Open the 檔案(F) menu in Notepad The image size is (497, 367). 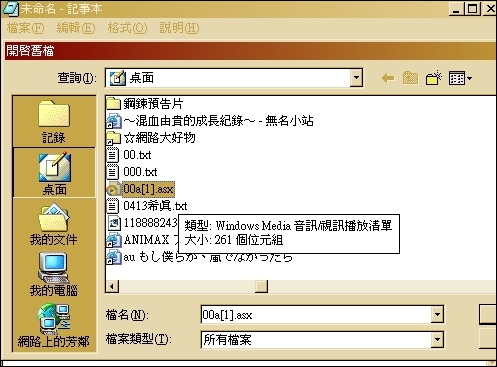(x=25, y=28)
